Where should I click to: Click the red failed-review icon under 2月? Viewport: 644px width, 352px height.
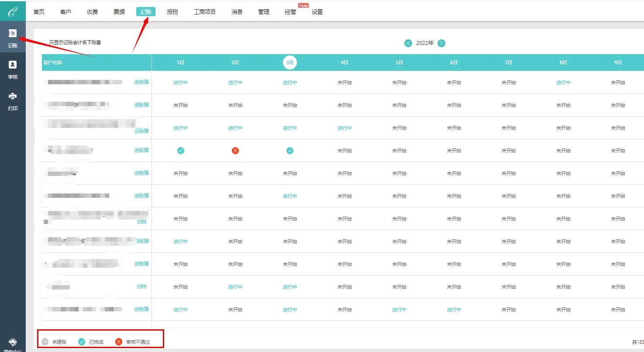[235, 151]
